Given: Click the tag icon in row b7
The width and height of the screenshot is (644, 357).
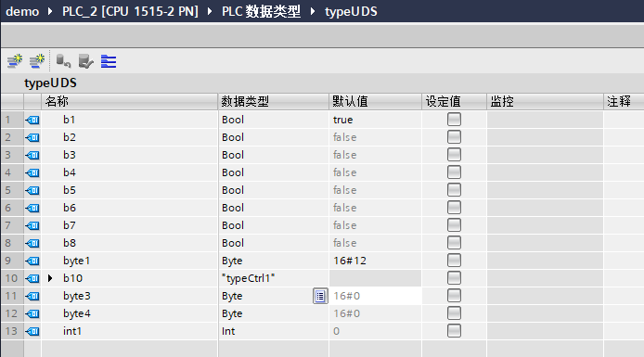Looking at the screenshot, I should [x=32, y=225].
